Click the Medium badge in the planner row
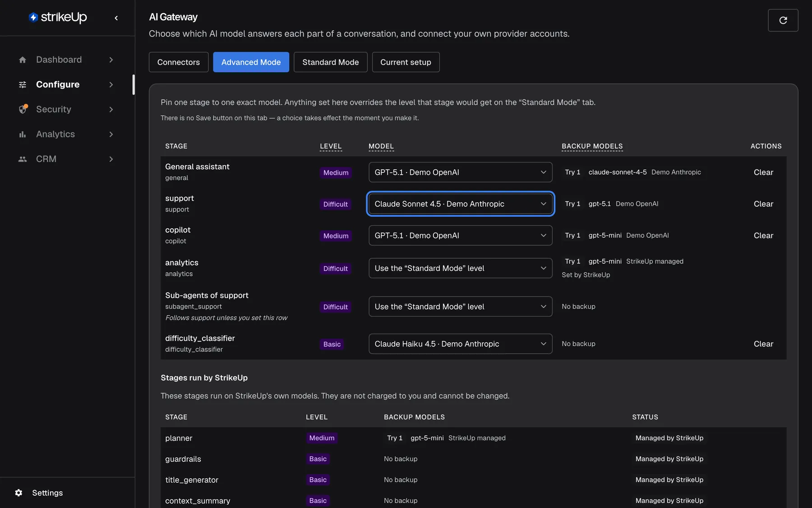Image resolution: width=812 pixels, height=508 pixels. point(322,438)
